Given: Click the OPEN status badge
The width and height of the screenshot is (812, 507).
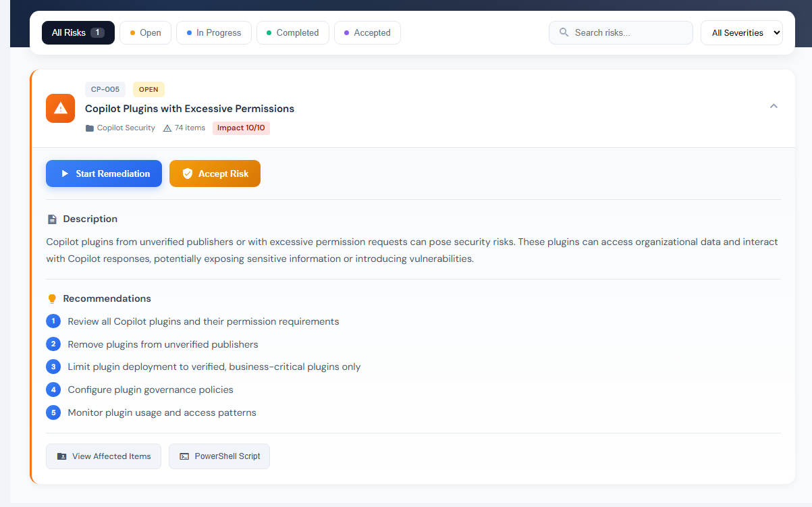Looking at the screenshot, I should click(148, 89).
